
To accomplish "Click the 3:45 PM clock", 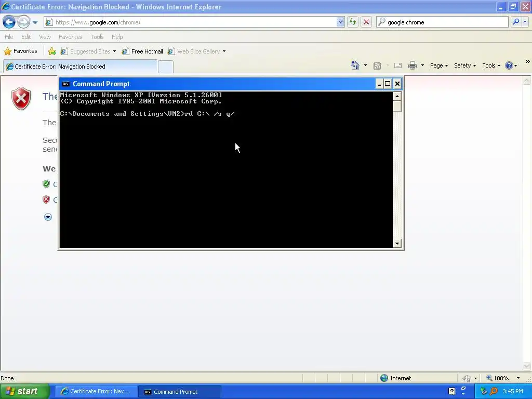I will coord(513,392).
